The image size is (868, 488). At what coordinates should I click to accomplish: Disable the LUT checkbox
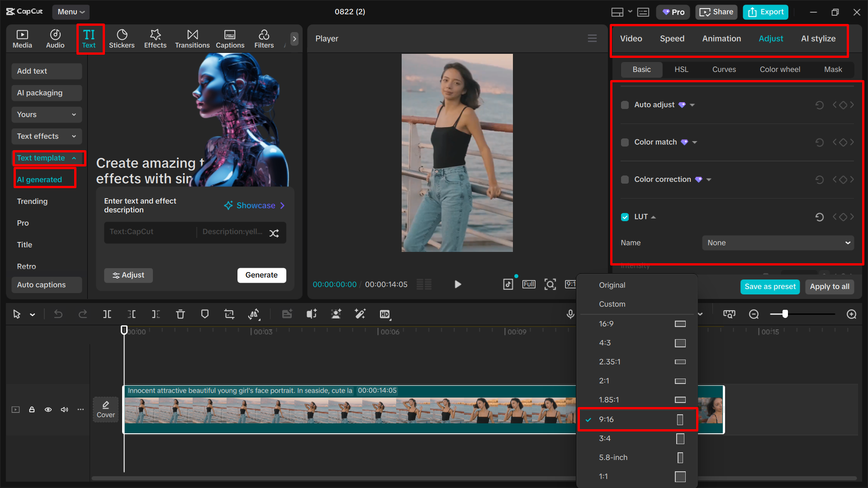tap(625, 217)
